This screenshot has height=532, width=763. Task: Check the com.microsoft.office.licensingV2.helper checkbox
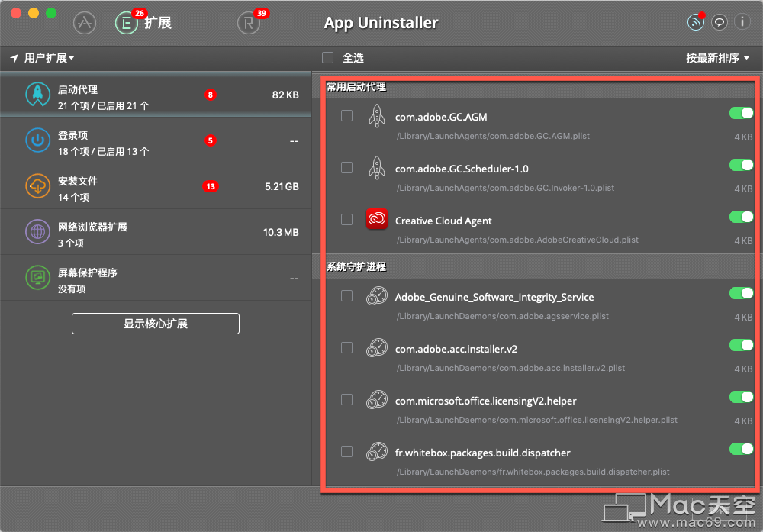346,400
